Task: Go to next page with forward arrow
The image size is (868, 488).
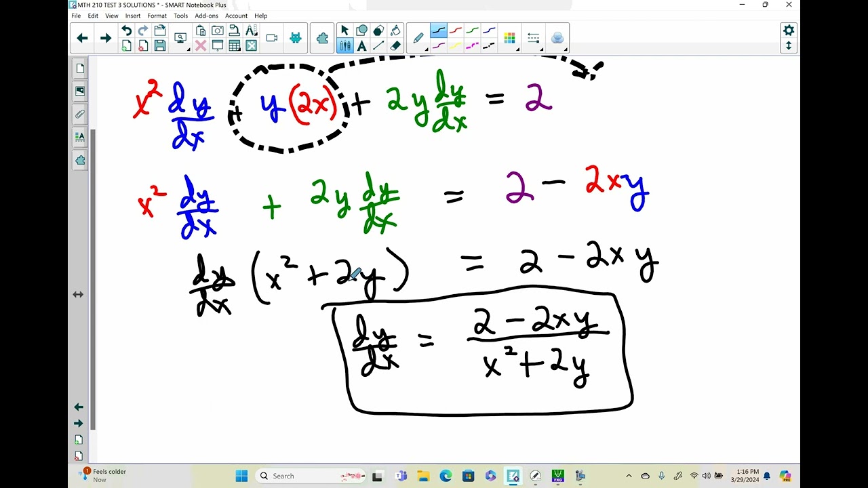Action: pyautogui.click(x=106, y=38)
